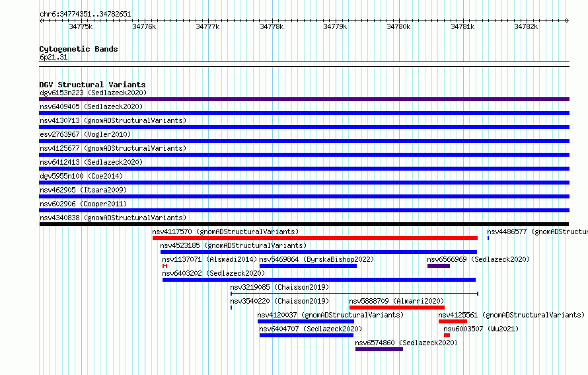Click the 6p21.31 band label
Image resolution: width=588 pixels, height=375 pixels.
[54, 57]
